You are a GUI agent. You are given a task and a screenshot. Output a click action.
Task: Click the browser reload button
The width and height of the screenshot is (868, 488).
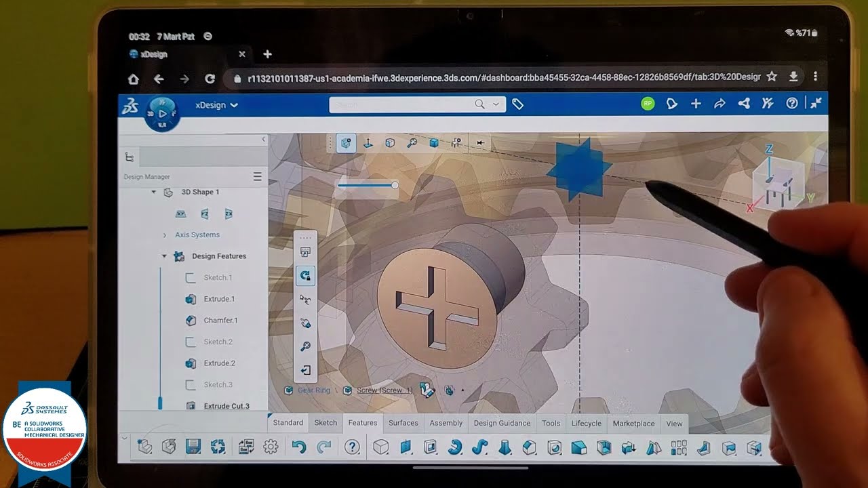coord(210,79)
